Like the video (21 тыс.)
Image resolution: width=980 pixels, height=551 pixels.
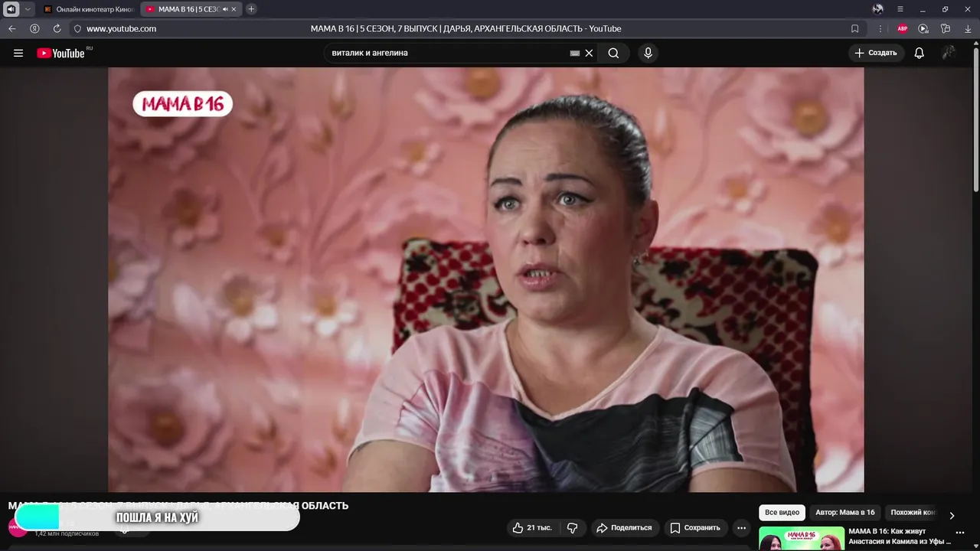(x=532, y=527)
